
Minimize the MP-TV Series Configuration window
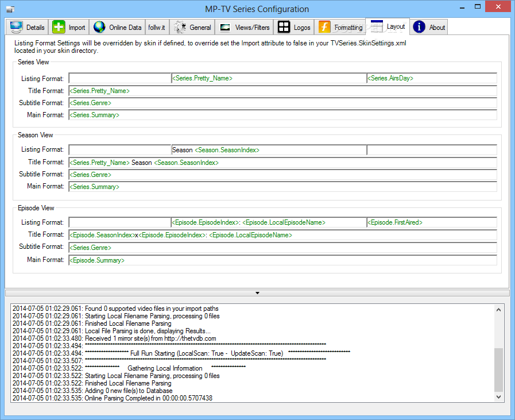tap(462, 7)
